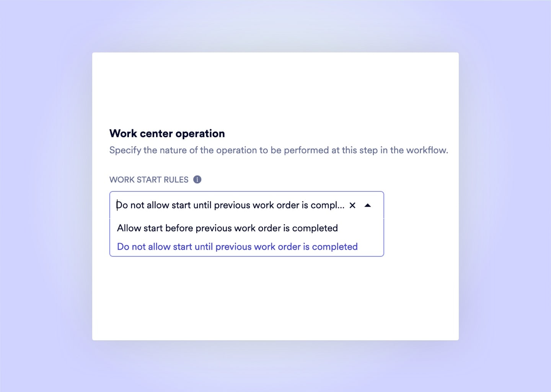This screenshot has height=392, width=551.
Task: Tap the info bubble for work start rules help
Action: coord(197,179)
